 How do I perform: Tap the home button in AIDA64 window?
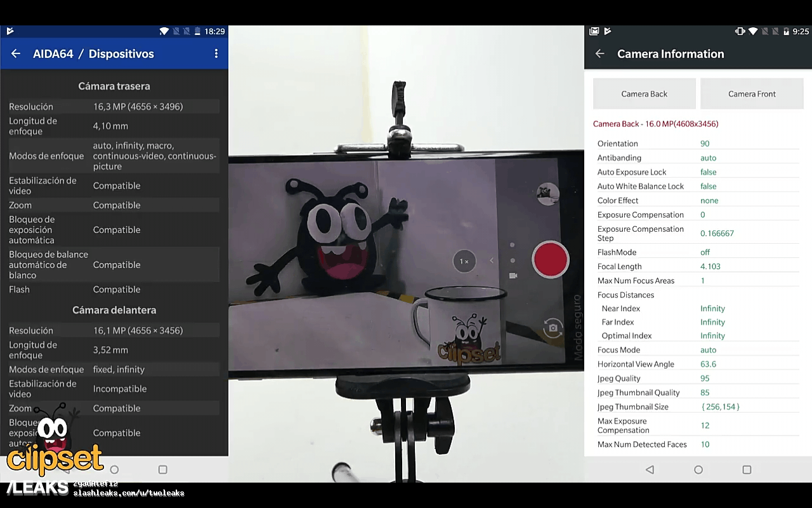114,470
